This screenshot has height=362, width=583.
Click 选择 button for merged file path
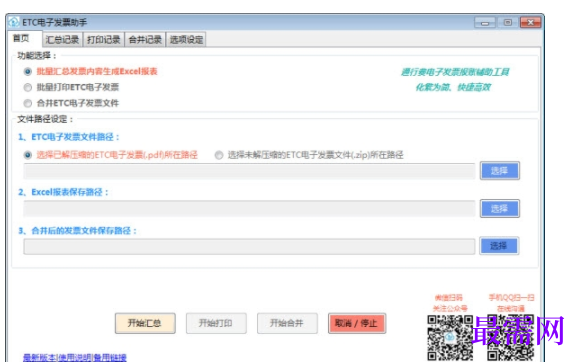[x=499, y=246]
